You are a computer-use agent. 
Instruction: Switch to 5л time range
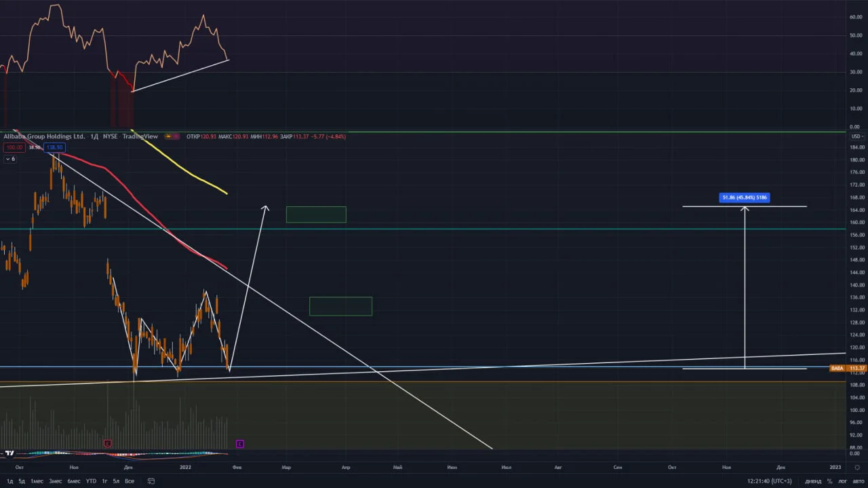click(116, 481)
